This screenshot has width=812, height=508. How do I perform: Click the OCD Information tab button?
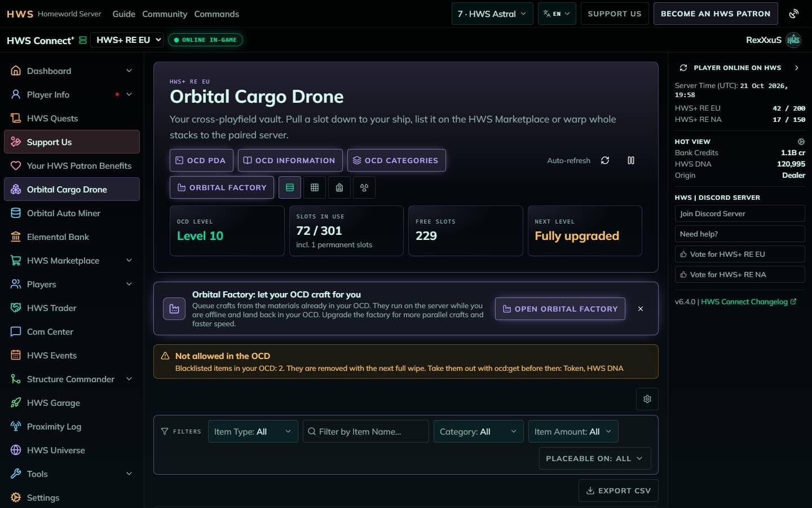tap(290, 160)
